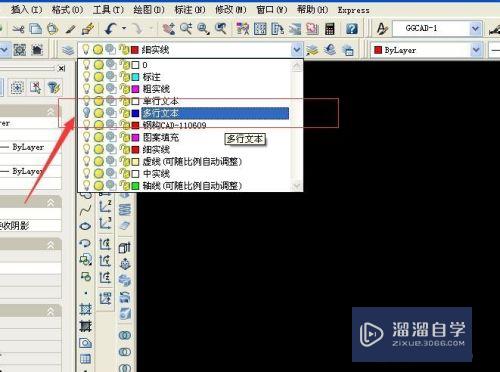The height and width of the screenshot is (372, 500).
Task: Activate the Pan hand tool
Action: (x=169, y=29)
